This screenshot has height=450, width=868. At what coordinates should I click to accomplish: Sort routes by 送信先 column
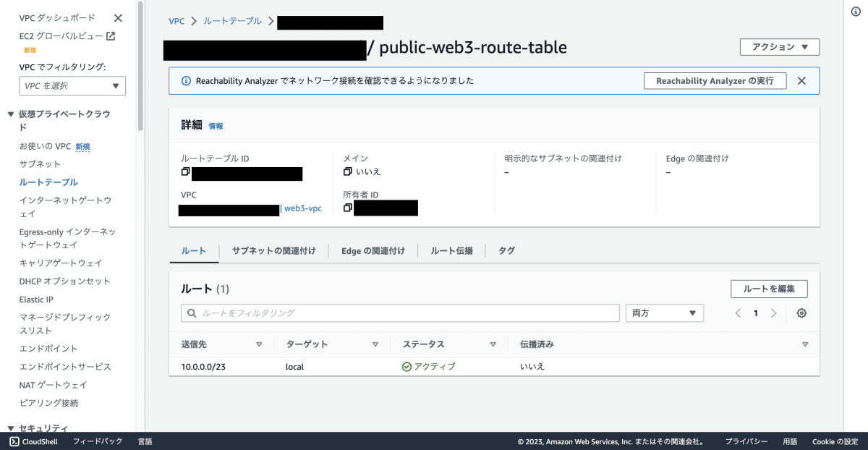click(259, 344)
